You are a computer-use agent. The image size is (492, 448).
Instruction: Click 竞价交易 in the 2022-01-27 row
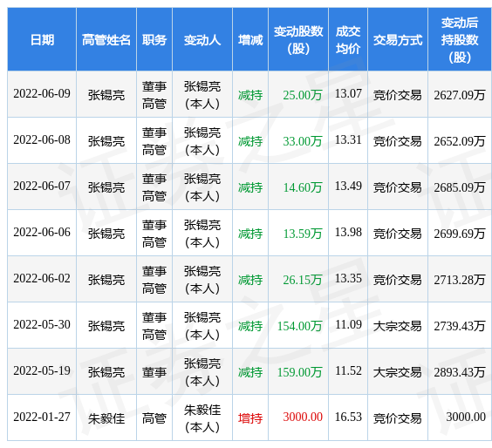coord(397,418)
